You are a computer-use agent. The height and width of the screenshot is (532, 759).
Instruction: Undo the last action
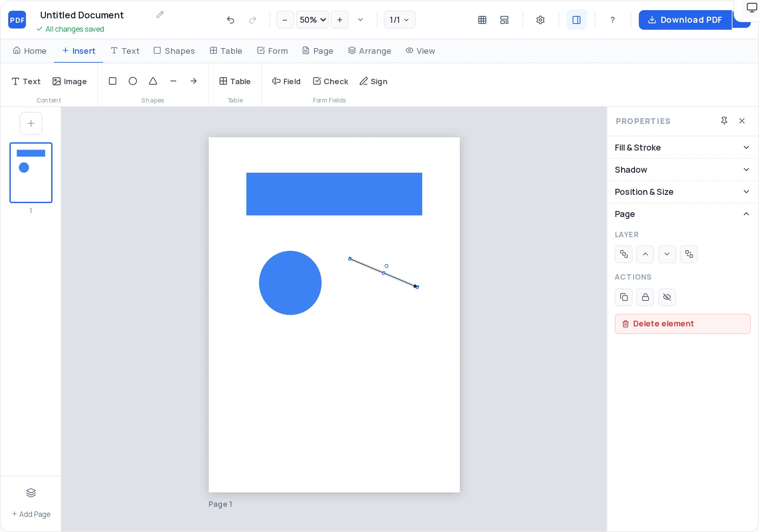coord(231,20)
